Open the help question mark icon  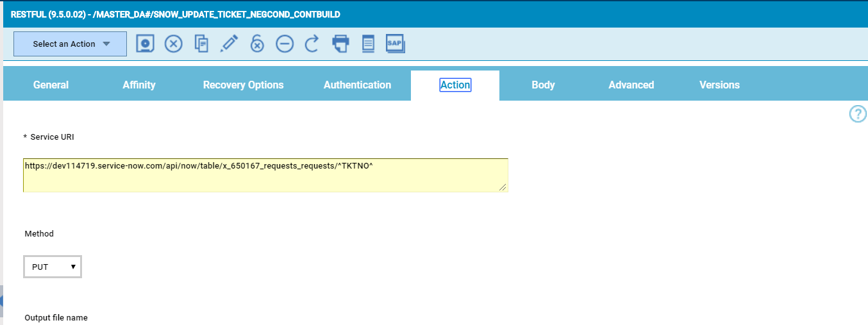pyautogui.click(x=858, y=114)
